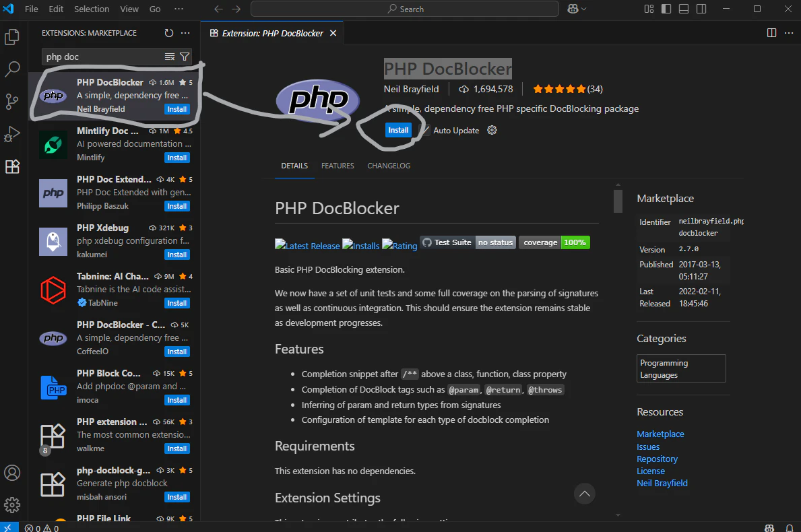Switch to the FEATURES tab

338,166
